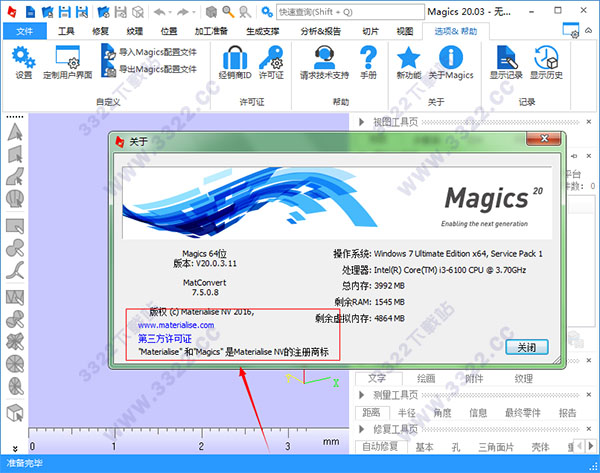The width and height of the screenshot is (600, 473).
Task: Select the 最终零件 measurement tab
Action: click(x=523, y=413)
